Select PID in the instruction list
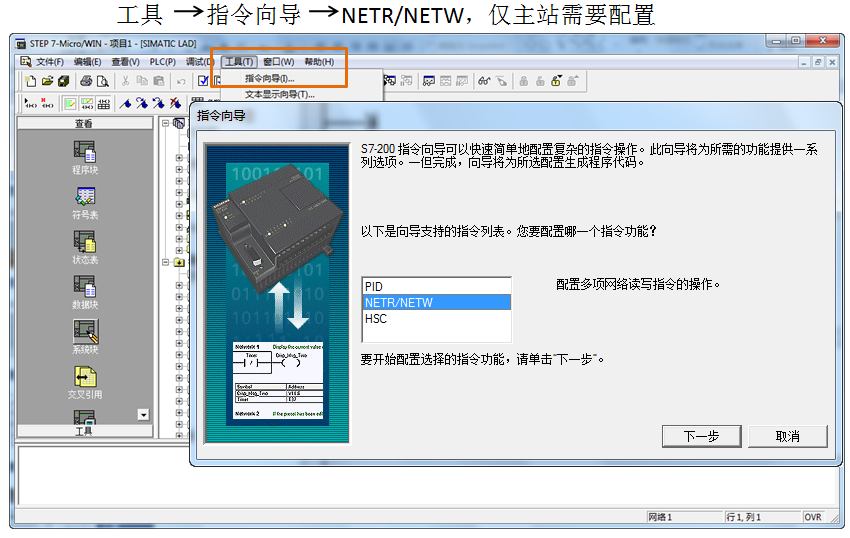Screen dimensions: 850x538 click(436, 286)
